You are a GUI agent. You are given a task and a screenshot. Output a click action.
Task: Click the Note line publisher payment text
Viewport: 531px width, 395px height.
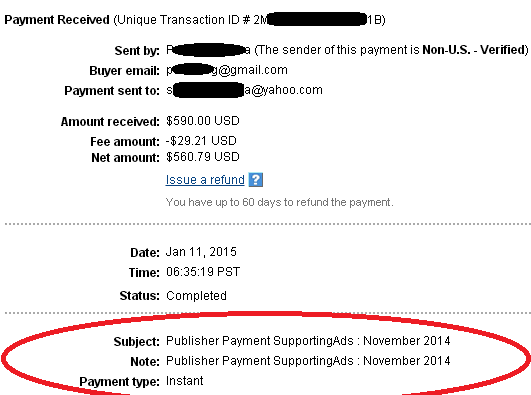point(308,361)
